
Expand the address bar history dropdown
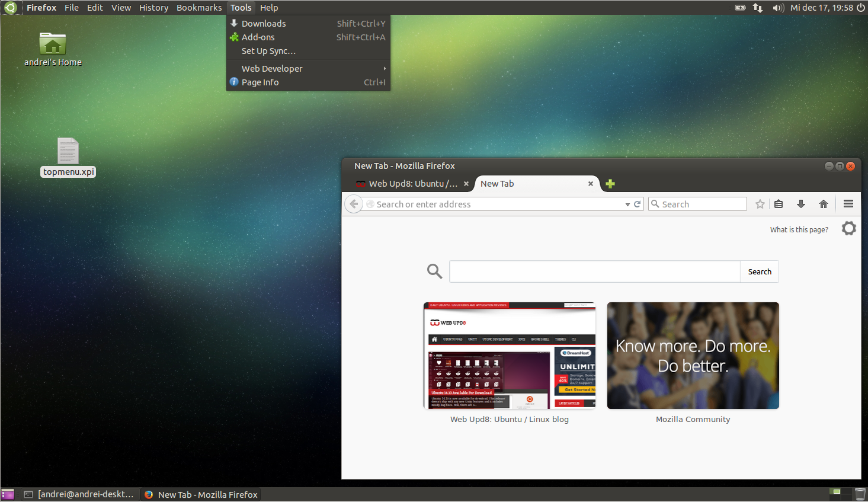[627, 204]
